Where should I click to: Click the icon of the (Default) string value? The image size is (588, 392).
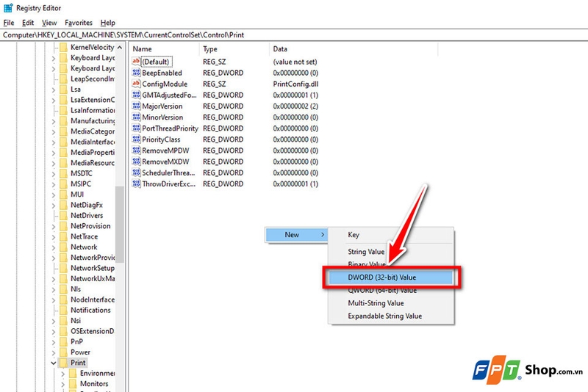(x=136, y=62)
